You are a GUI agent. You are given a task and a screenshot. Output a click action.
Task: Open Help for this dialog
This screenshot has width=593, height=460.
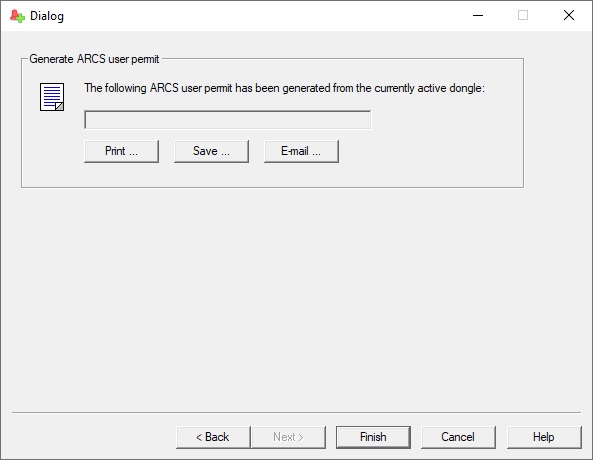tap(544, 437)
